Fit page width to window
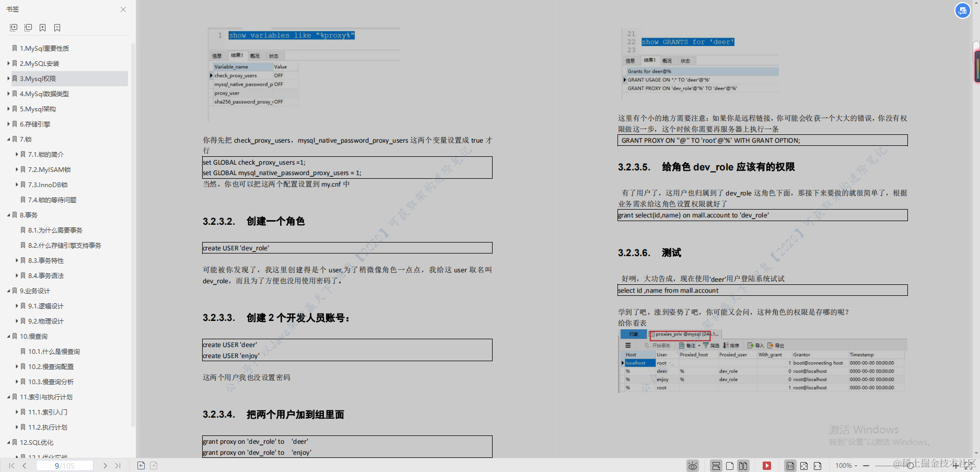Image resolution: width=980 pixels, height=472 pixels. click(818, 466)
